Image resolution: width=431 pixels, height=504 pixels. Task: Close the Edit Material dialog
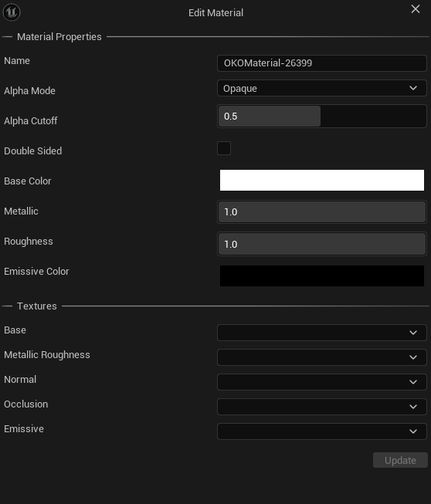(x=416, y=9)
